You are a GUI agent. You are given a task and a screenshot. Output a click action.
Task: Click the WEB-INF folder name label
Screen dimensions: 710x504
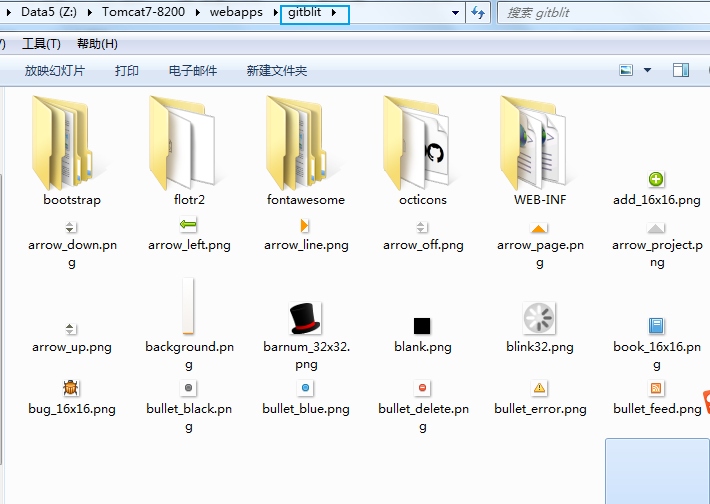pos(540,200)
